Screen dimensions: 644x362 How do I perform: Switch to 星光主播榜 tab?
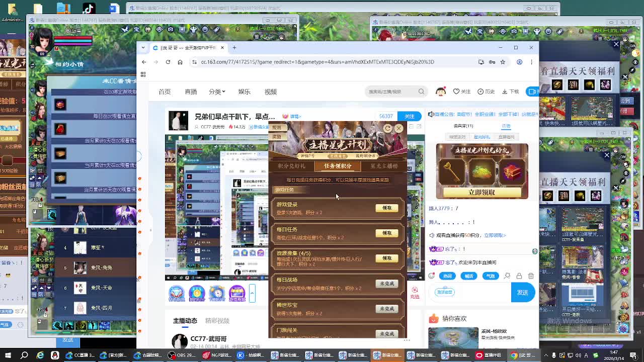click(384, 166)
